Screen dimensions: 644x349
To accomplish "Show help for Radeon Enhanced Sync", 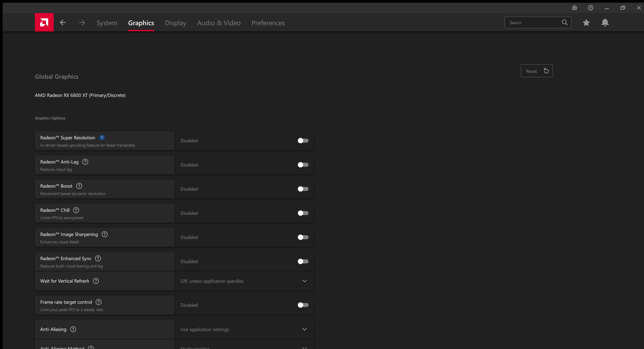I will [x=98, y=258].
